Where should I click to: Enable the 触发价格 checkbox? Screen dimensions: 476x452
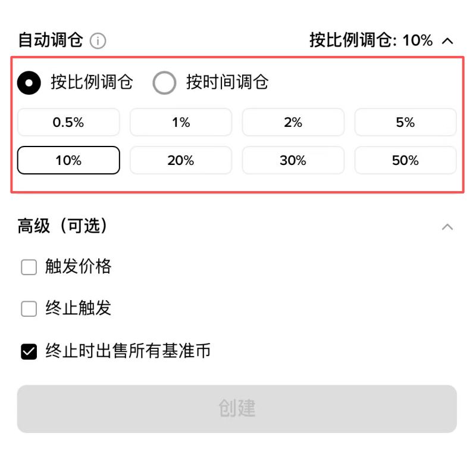(29, 267)
